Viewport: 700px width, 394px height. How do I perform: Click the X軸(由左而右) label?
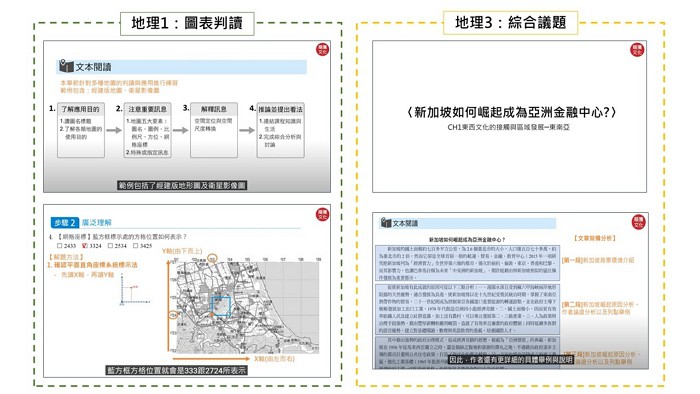tap(274, 359)
